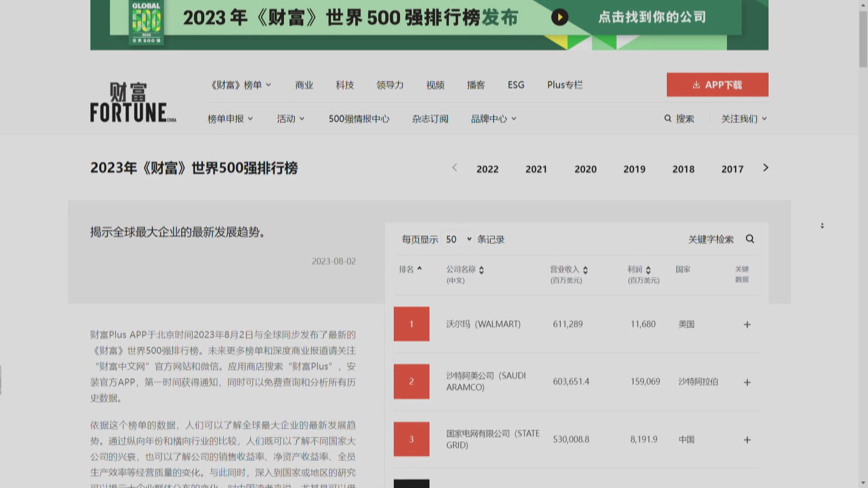Screen dimensions: 868x488
Task: Click rank 3 red badge
Action: coord(411,439)
